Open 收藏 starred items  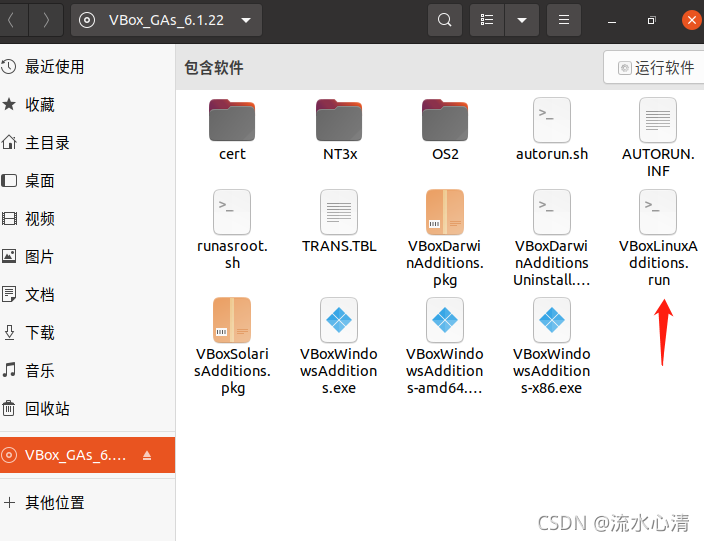click(88, 105)
